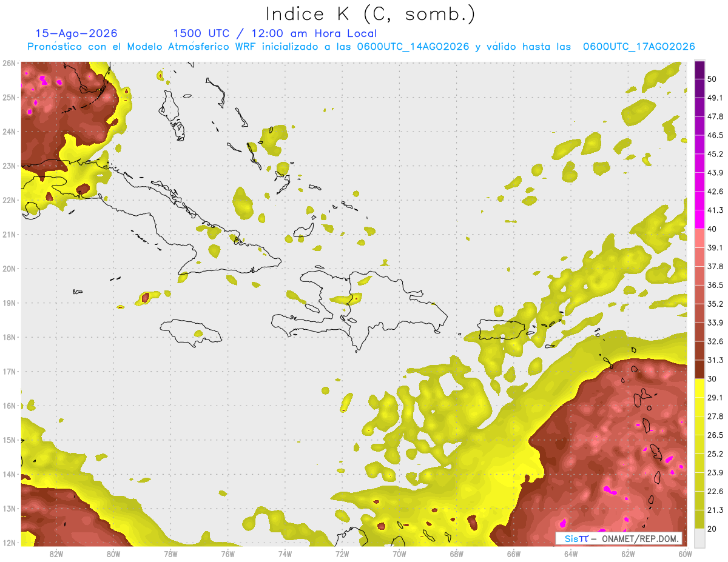Click the colorbar value "41.3"
The width and height of the screenshot is (728, 562).
[x=715, y=210]
